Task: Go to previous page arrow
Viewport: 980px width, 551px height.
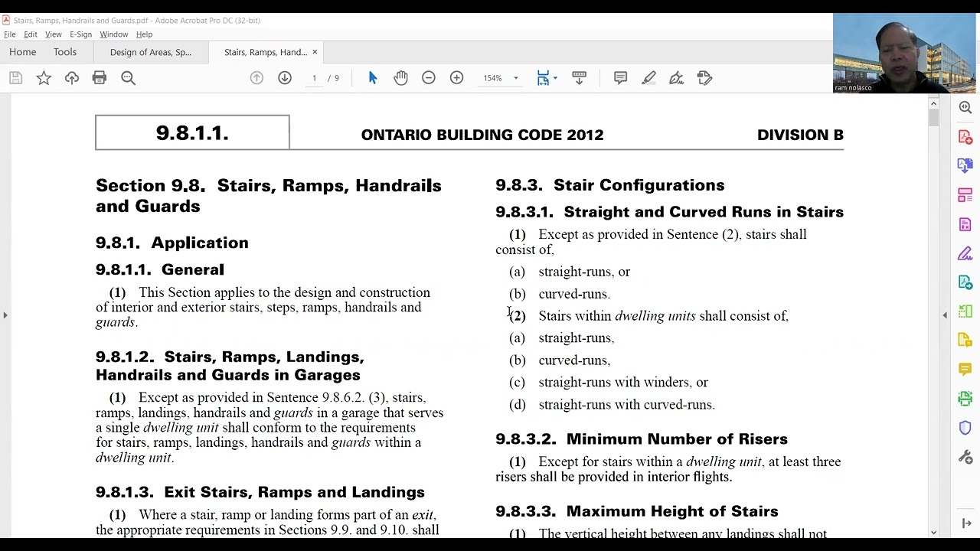Action: 256,78
